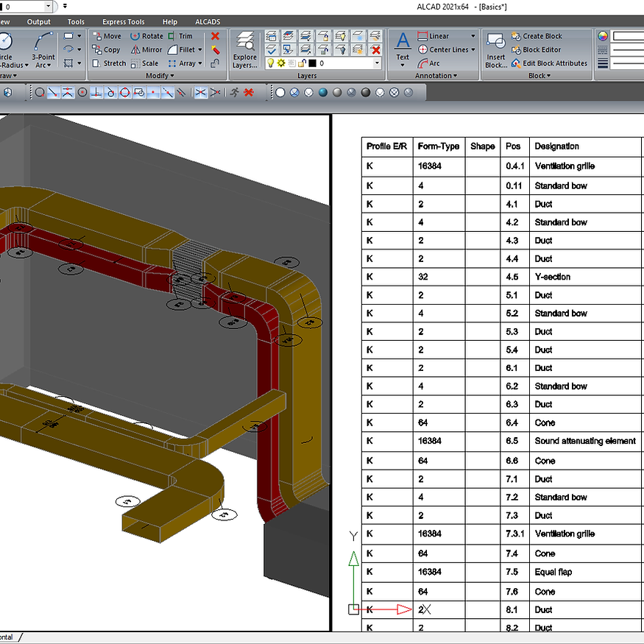Viewport: 644px width, 644px height.
Task: Switch to the ALCADS tab
Action: tap(208, 22)
